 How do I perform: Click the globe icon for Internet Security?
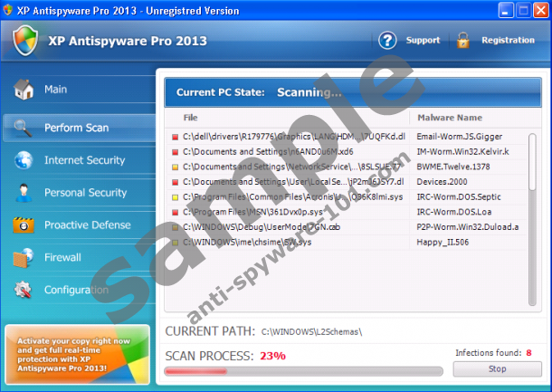click(24, 161)
